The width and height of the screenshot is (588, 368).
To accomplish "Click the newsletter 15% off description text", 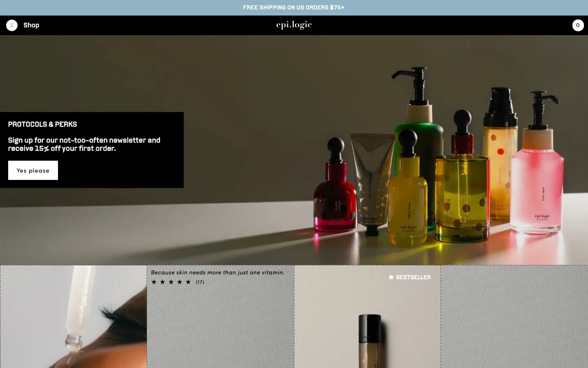I will tap(84, 144).
